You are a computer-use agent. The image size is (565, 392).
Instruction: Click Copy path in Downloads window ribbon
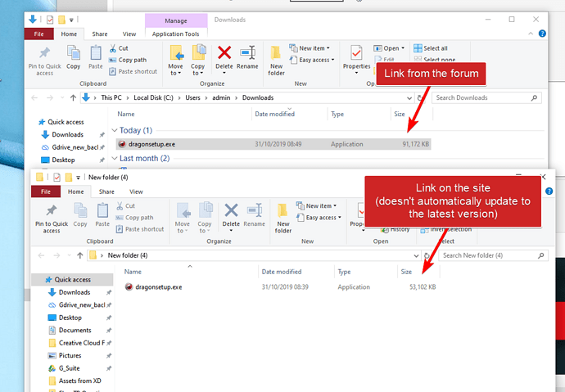(x=128, y=60)
